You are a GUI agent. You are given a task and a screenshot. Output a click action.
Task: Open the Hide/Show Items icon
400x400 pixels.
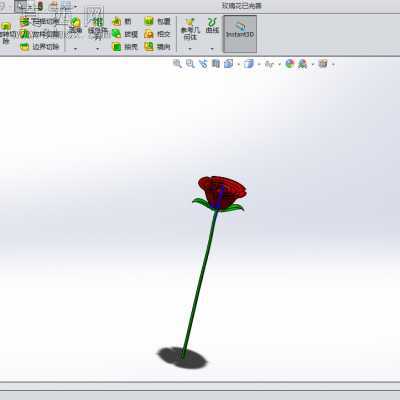click(x=269, y=63)
